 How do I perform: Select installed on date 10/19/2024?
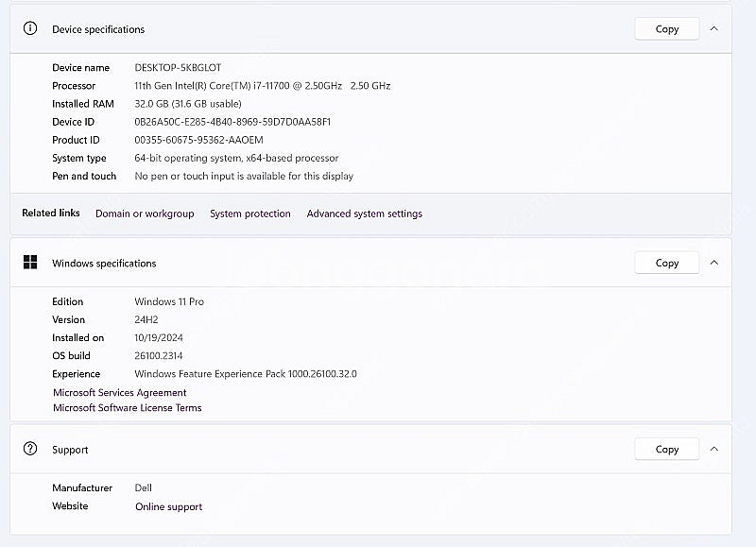tap(159, 338)
